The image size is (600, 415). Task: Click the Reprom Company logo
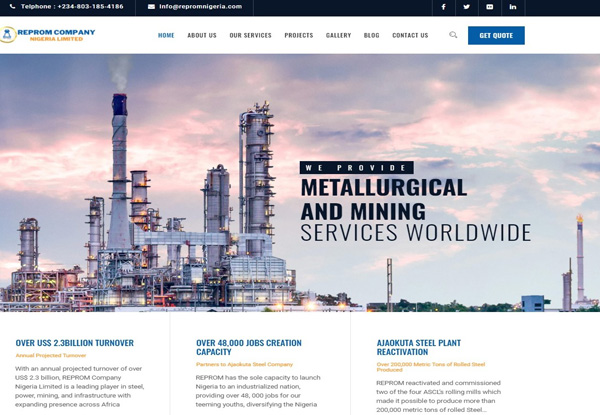point(48,35)
